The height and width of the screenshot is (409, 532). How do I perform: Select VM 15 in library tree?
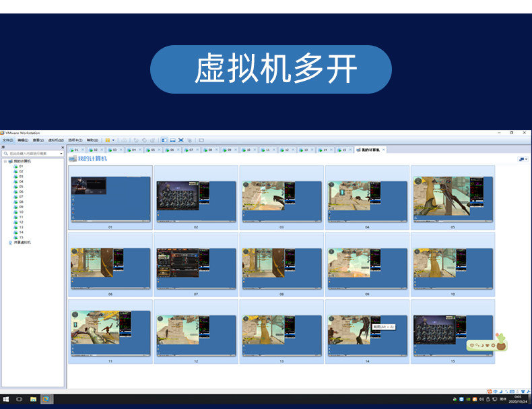[x=19, y=238]
